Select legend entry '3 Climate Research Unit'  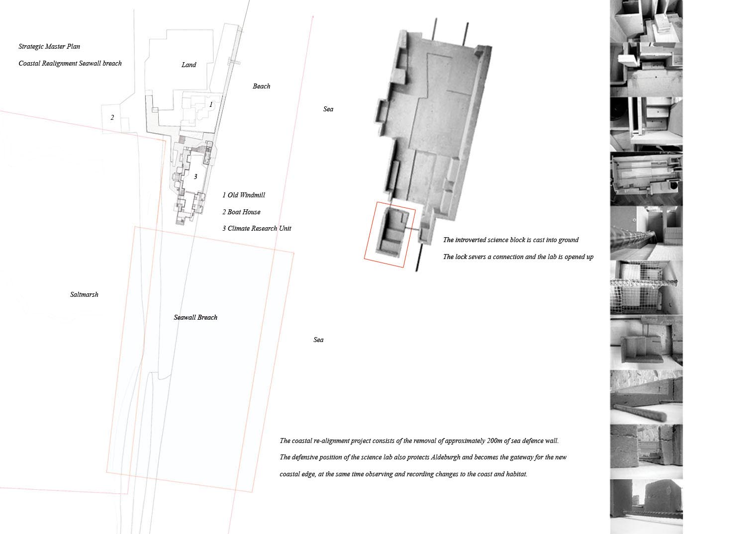click(257, 229)
